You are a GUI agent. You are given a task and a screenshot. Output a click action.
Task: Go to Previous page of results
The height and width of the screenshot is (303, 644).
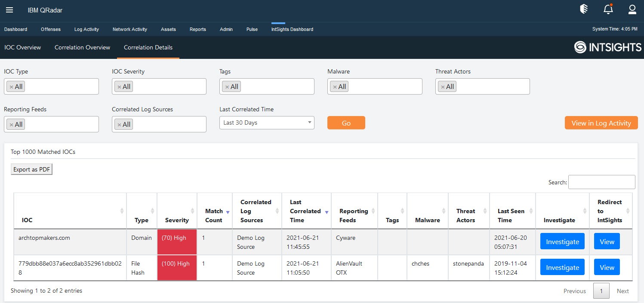(575, 291)
